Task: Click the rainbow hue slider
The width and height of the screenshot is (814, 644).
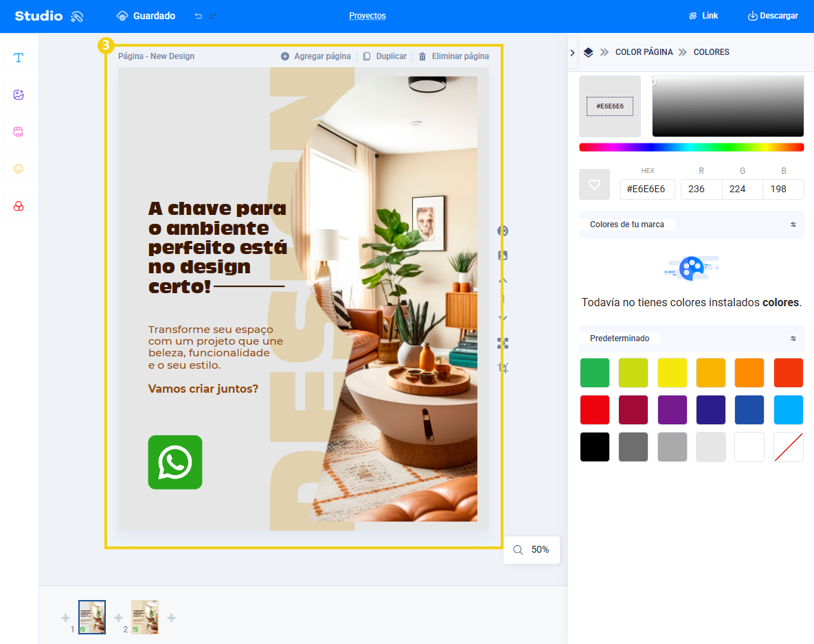Action: pos(692,148)
